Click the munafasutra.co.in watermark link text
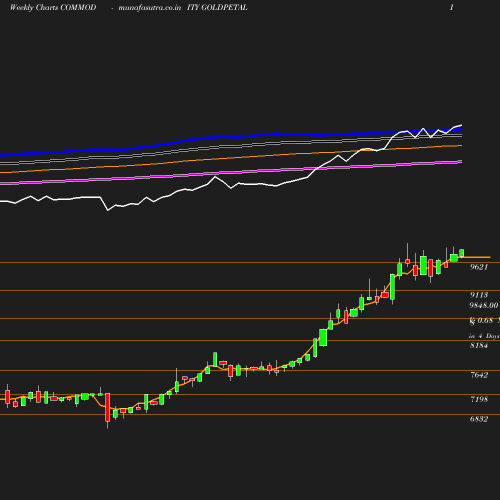Image resolution: width=500 pixels, height=500 pixels. click(150, 8)
